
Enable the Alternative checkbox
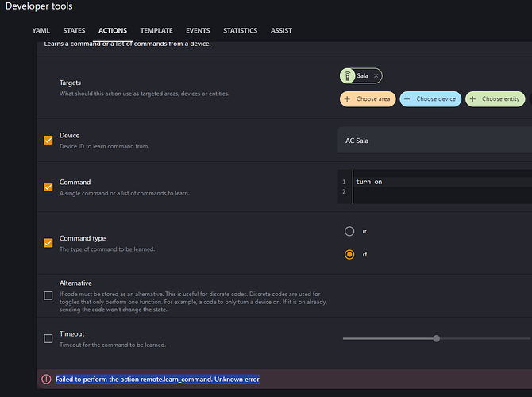point(48,296)
